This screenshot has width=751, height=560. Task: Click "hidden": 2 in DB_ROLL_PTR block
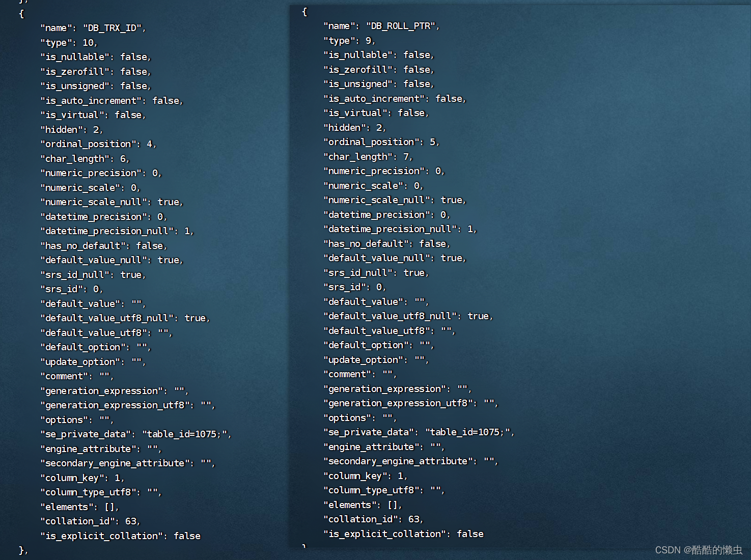click(355, 128)
